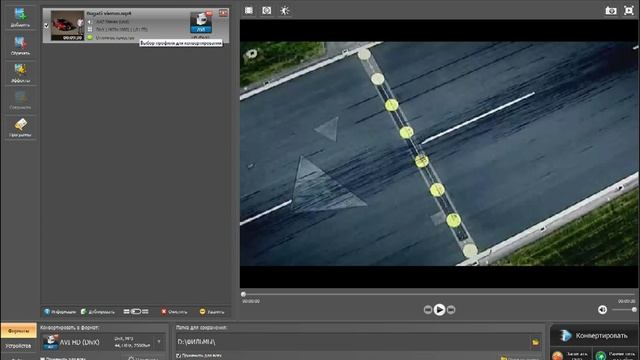Expand the AVI HD (DivX) format dropdown arrow
The image size is (640, 360).
(x=159, y=342)
